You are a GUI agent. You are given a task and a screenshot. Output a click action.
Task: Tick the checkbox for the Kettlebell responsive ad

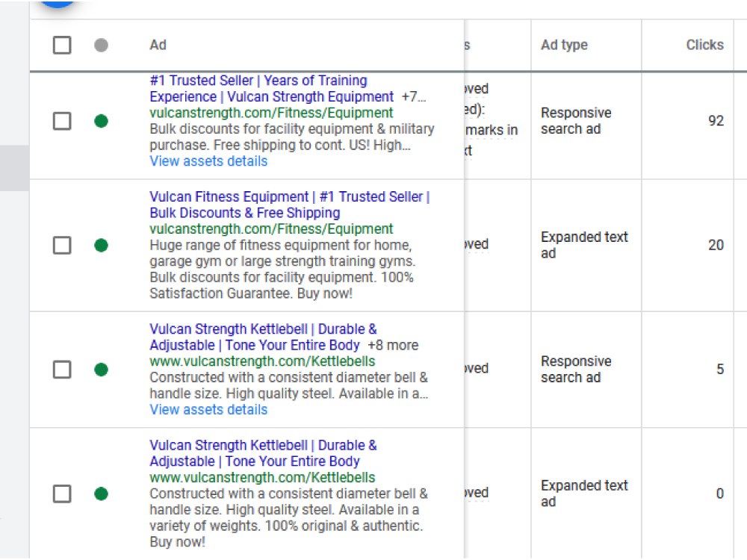click(x=62, y=370)
